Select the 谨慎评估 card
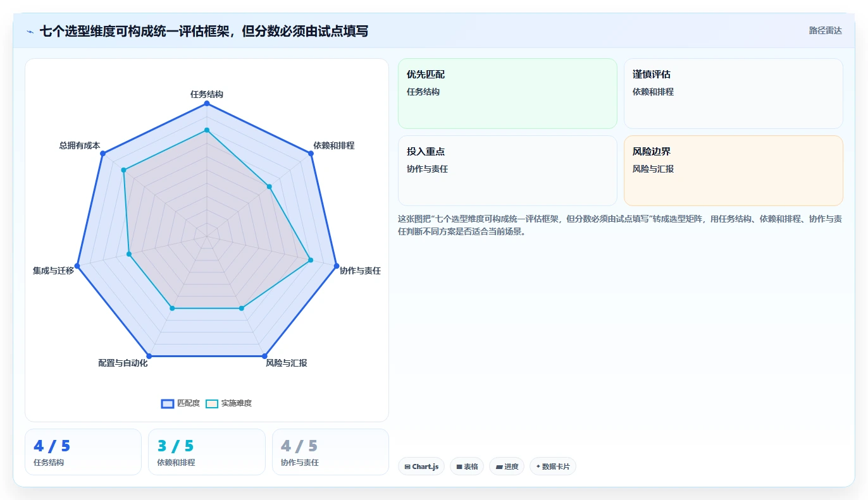This screenshot has height=500, width=868. tap(733, 94)
